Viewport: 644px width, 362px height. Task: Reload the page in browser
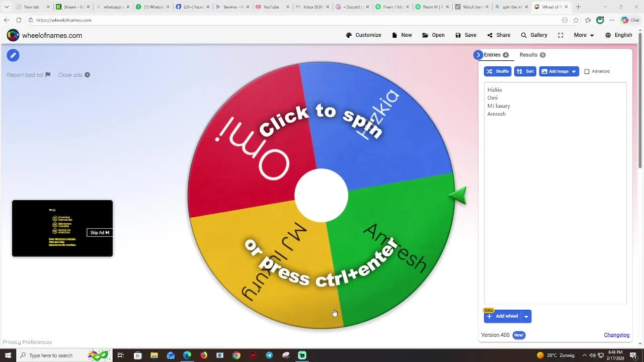pyautogui.click(x=19, y=20)
